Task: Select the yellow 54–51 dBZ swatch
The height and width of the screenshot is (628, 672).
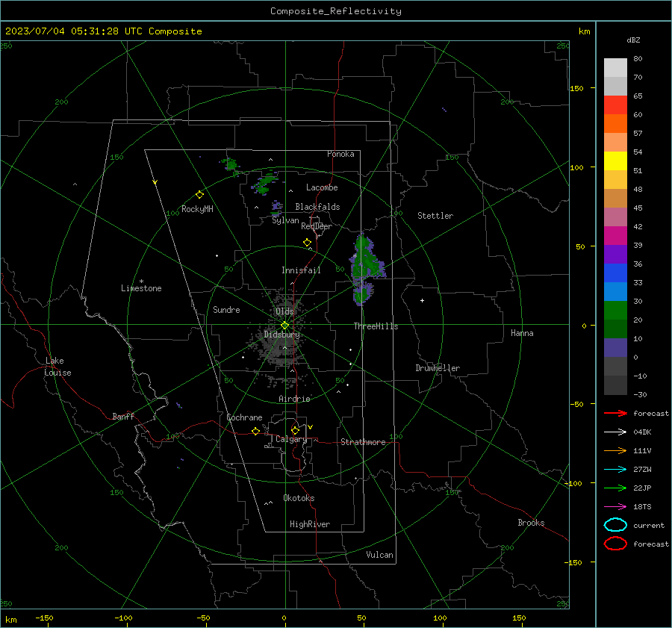Action: [x=615, y=161]
